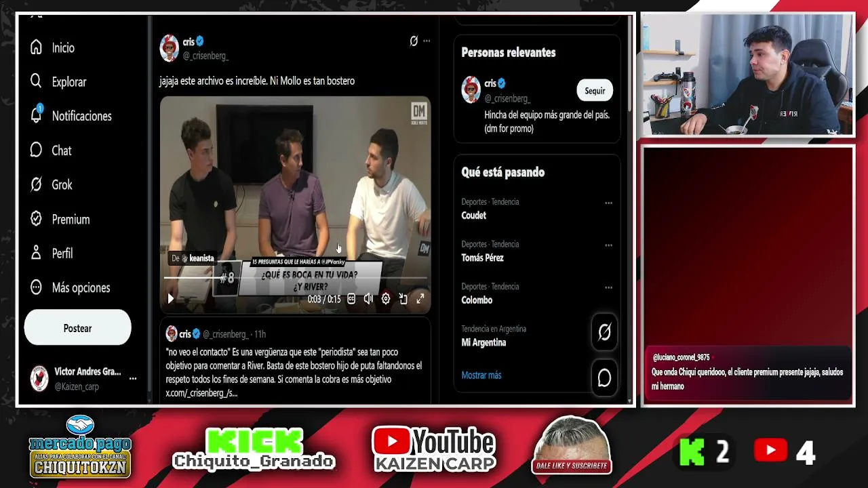Click Mostrar más under trends
This screenshot has width=868, height=488.
(x=481, y=375)
